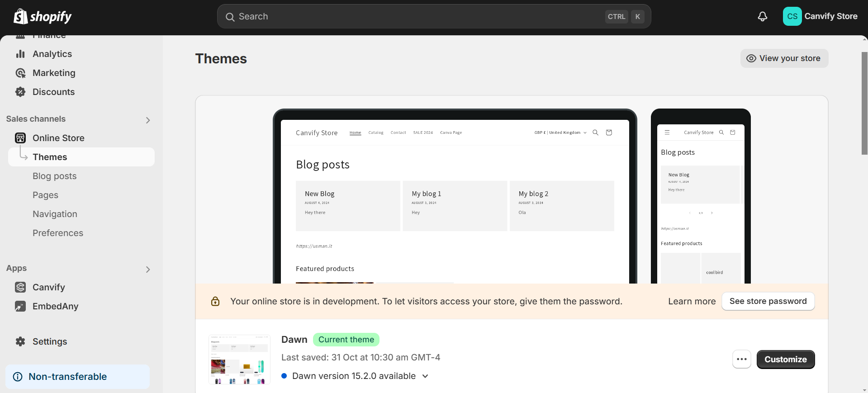868x393 pixels.
Task: Click the blue update dot beside Dawn version
Action: pyautogui.click(x=284, y=376)
